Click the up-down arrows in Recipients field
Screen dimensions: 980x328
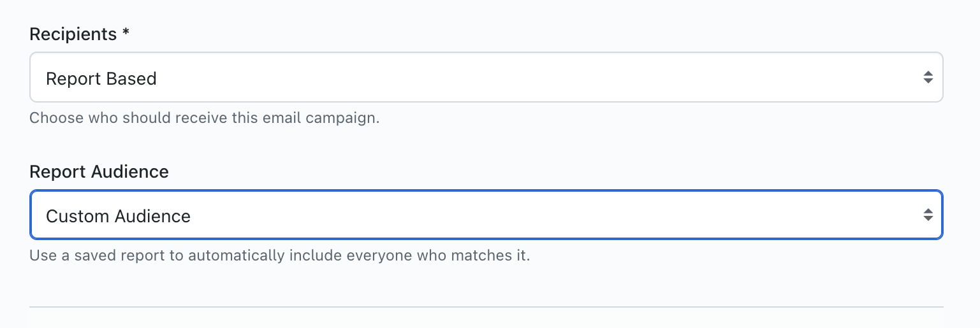928,78
